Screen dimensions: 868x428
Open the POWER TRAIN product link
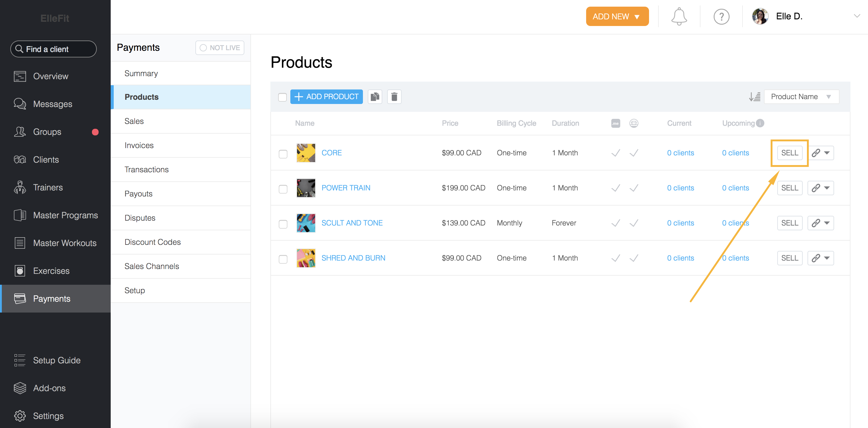[346, 188]
